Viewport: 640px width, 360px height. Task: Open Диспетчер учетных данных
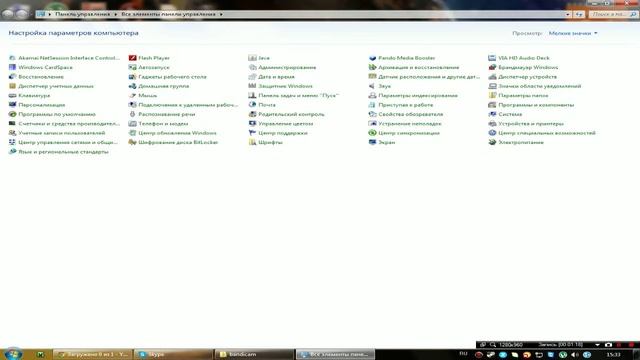pos(56,86)
